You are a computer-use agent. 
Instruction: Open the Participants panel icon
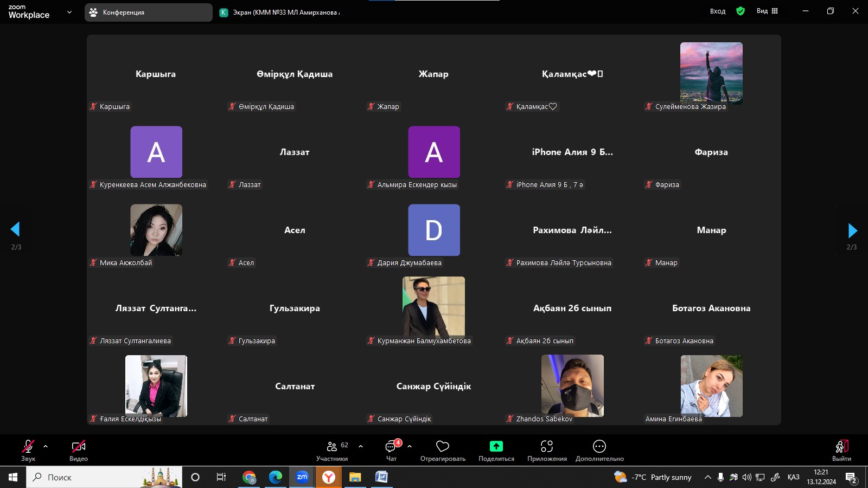331,446
